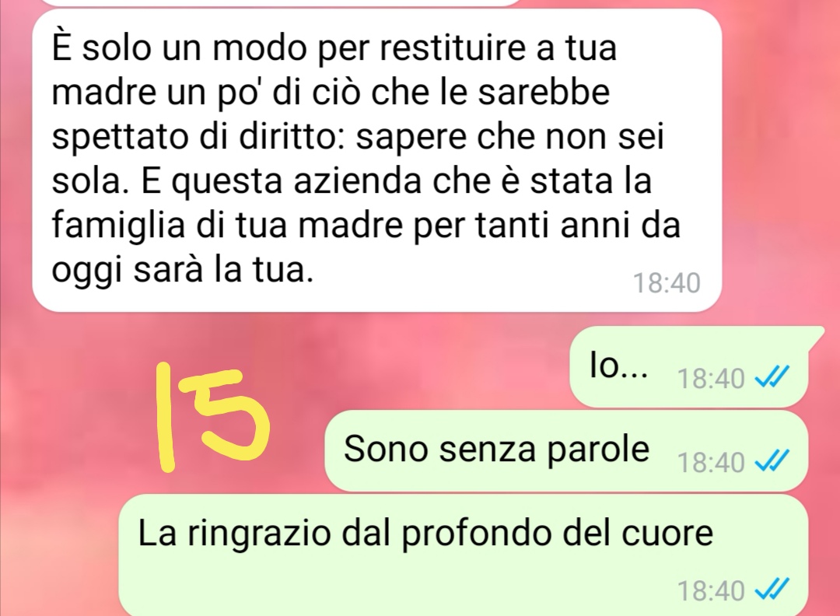
Task: Click the phrase 'sapere che non sei' in message
Action: click(510, 137)
